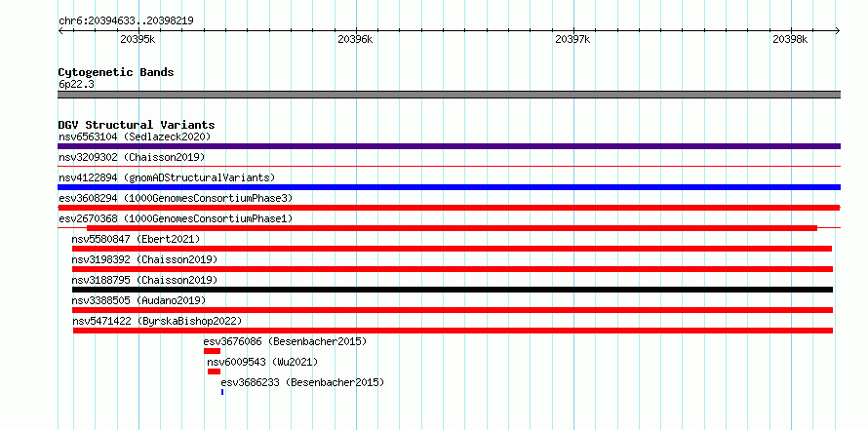This screenshot has width=868, height=430.
Task: Open esv3676086 (Besenbacher2015) label
Action: [x=285, y=341]
